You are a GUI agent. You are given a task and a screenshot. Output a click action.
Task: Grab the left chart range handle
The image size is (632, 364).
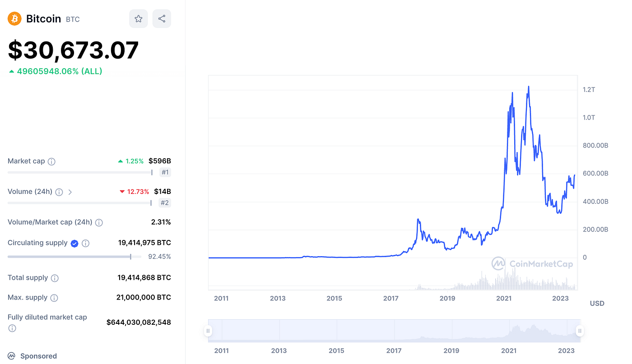click(x=208, y=331)
